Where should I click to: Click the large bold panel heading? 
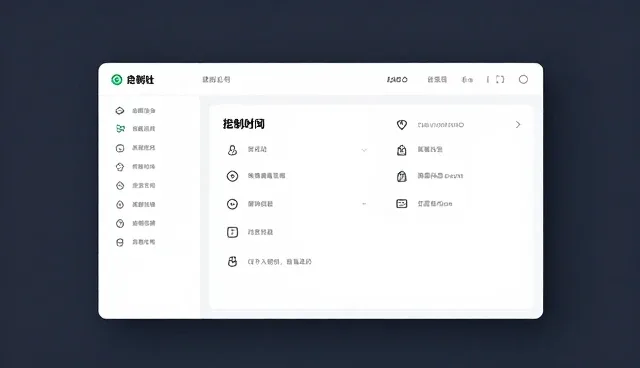tap(244, 124)
